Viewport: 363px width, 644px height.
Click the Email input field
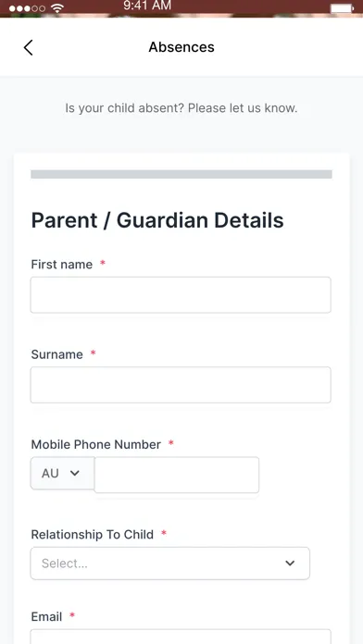tap(181, 637)
